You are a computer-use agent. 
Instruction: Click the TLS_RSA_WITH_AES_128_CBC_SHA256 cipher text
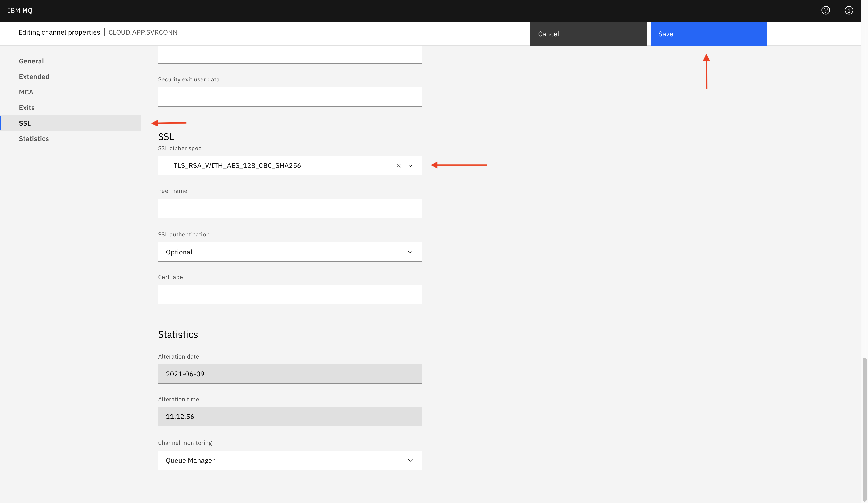tap(237, 165)
